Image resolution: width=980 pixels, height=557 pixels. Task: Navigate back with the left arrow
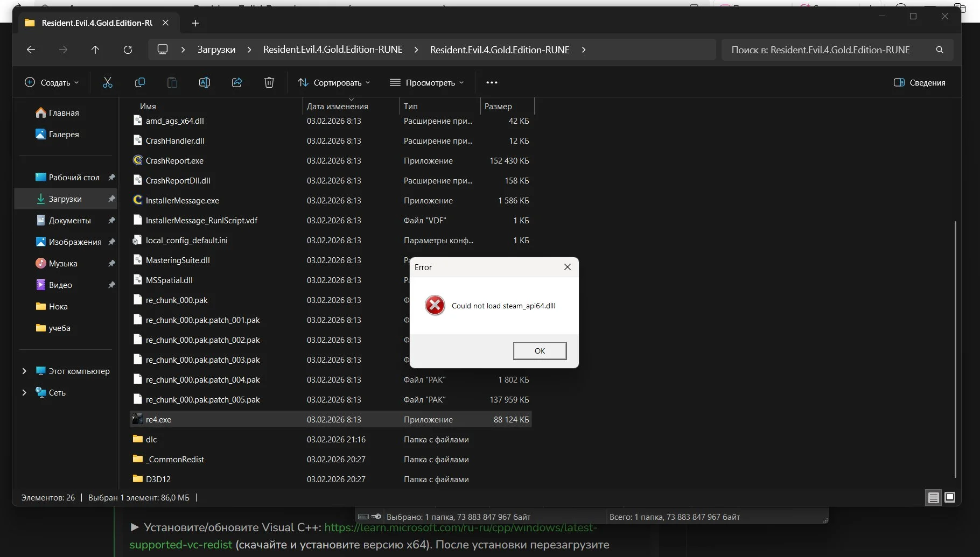coord(31,50)
